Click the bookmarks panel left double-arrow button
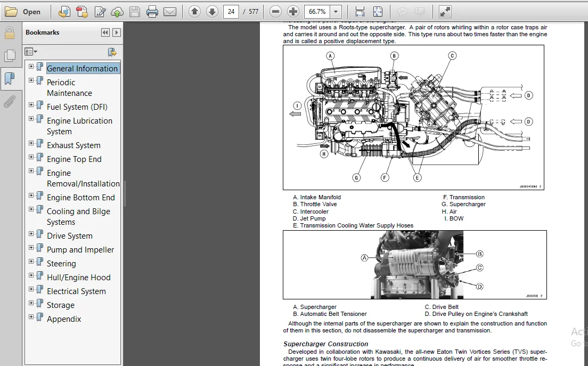This screenshot has width=588, height=366. tap(105, 32)
